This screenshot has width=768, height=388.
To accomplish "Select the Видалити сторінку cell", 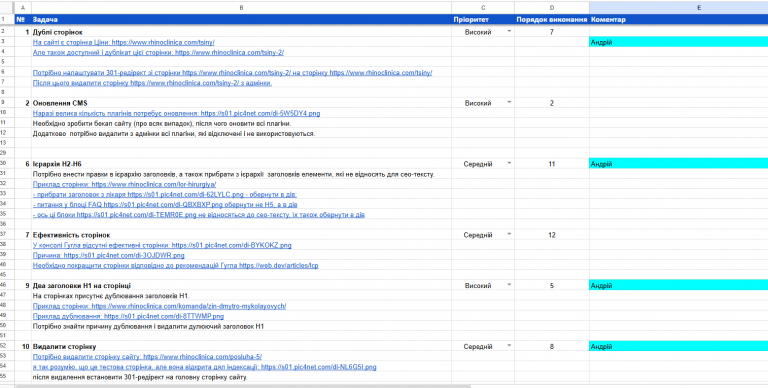I will coord(241,346).
